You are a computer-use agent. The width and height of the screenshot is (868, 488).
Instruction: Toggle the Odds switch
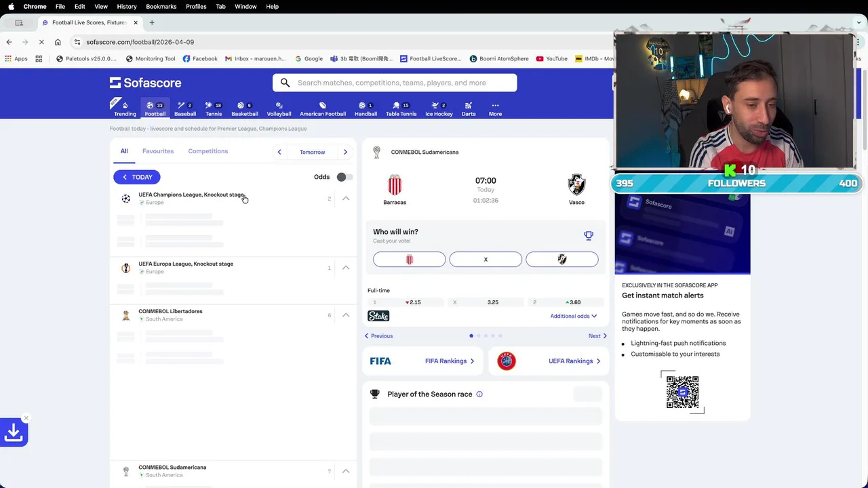click(344, 177)
